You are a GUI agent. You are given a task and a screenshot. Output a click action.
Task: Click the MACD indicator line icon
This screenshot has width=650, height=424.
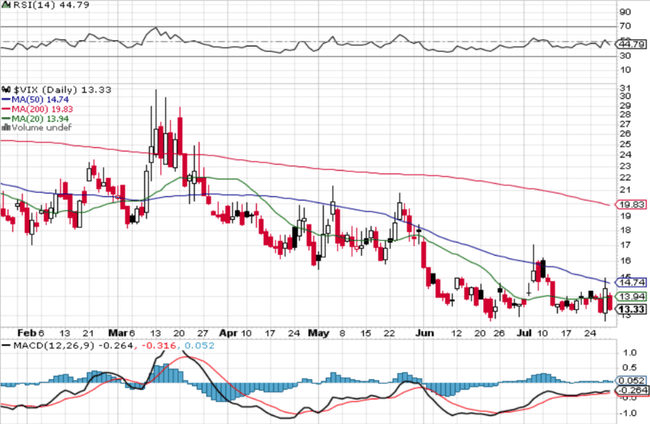coord(6,345)
